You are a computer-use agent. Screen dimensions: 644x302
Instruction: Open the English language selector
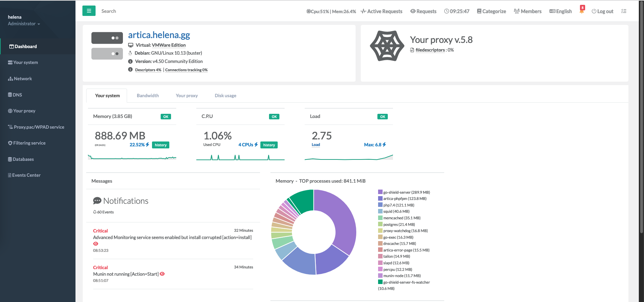point(561,11)
